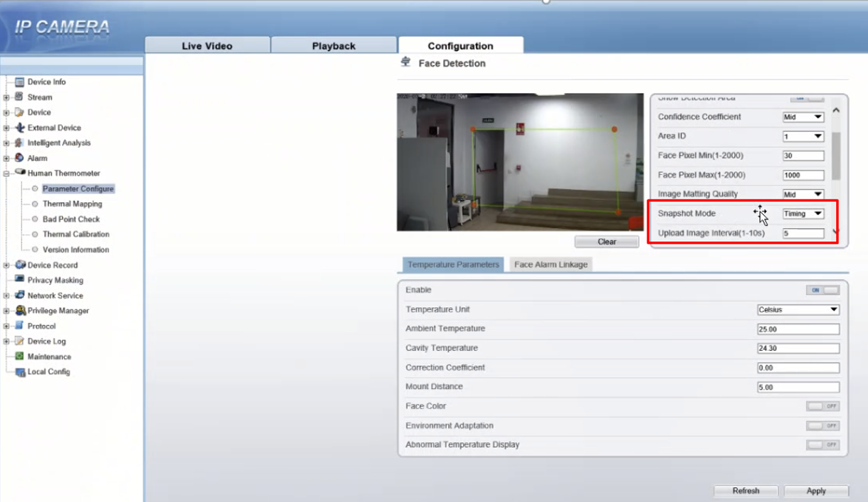The height and width of the screenshot is (502, 868).
Task: Select the Thermal Calibration radio bullet
Action: [35, 234]
